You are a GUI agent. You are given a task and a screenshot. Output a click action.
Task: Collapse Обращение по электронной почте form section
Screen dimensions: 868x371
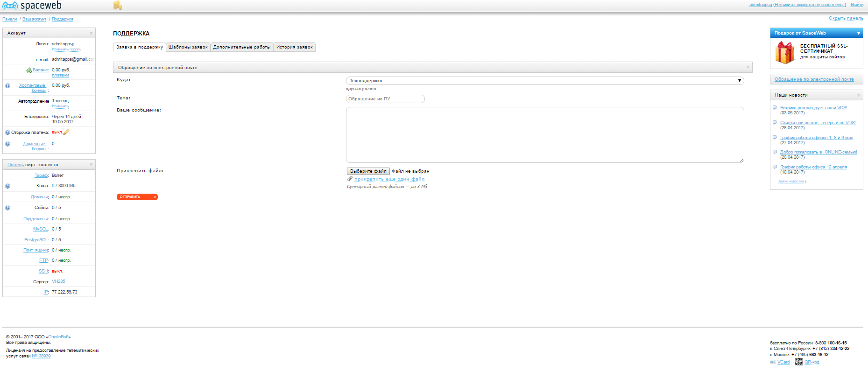click(748, 68)
